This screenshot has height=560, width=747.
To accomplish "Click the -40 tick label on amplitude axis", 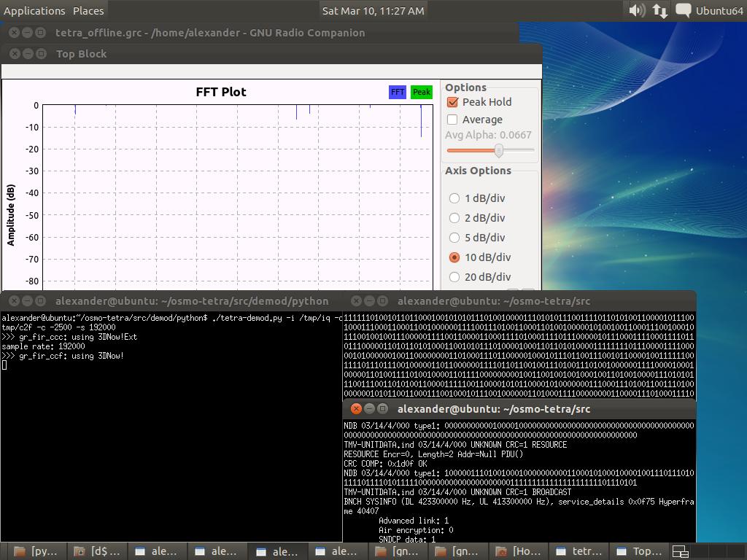I will click(x=32, y=192).
